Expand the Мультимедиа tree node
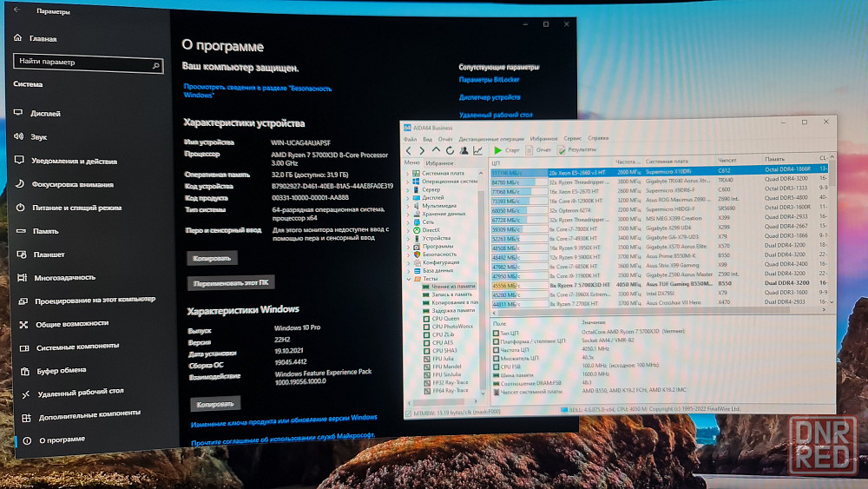The width and height of the screenshot is (868, 489). pyautogui.click(x=408, y=206)
